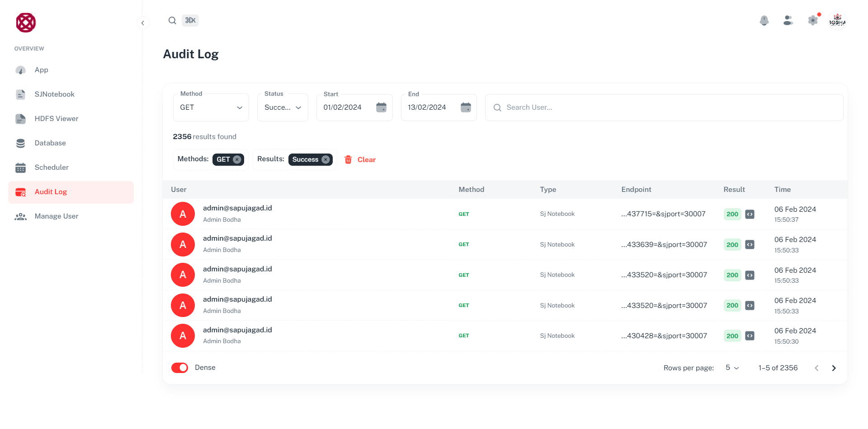
Task: Open Manage User in the sidebar
Action: [x=71, y=216]
